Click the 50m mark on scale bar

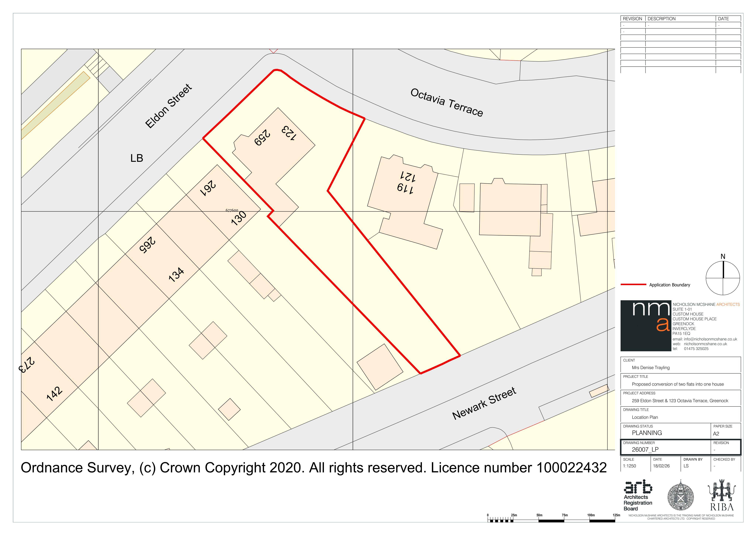pyautogui.click(x=539, y=515)
